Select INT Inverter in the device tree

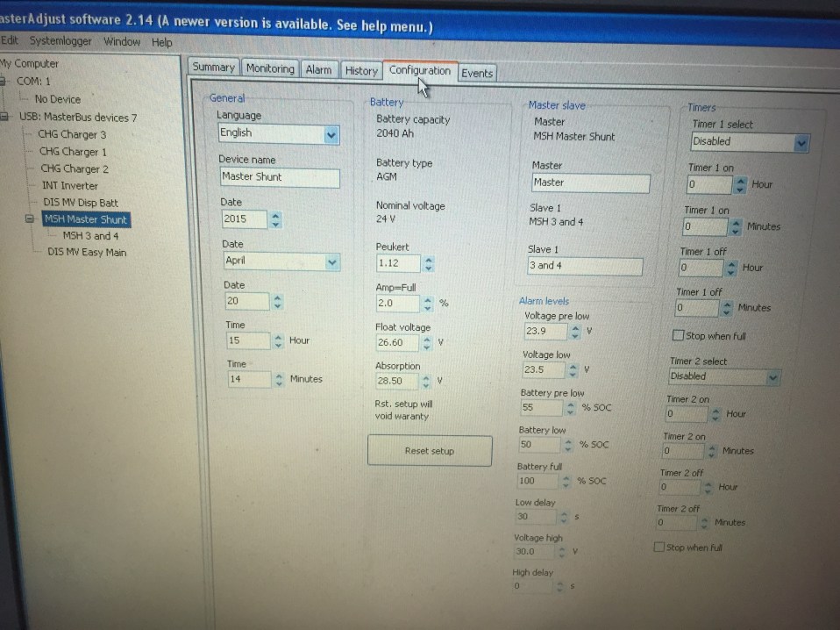click(69, 185)
